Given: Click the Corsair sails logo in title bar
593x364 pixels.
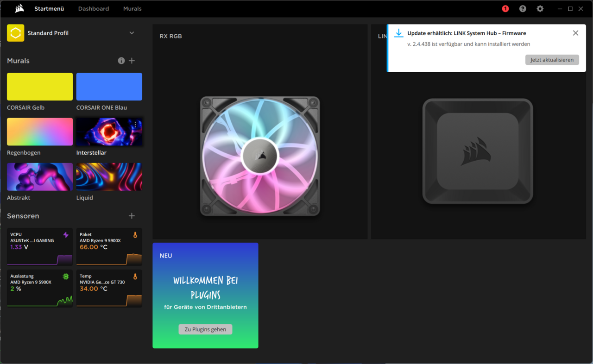Looking at the screenshot, I should tap(19, 8).
